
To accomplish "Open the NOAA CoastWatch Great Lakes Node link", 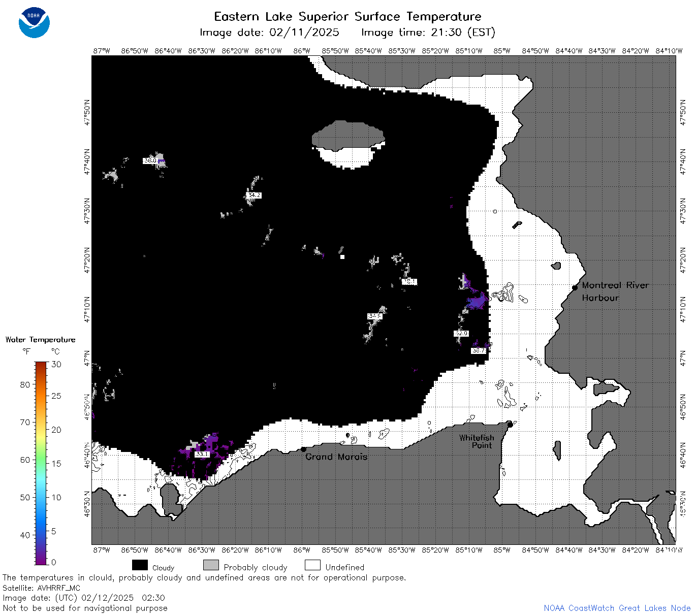I will click(617, 608).
